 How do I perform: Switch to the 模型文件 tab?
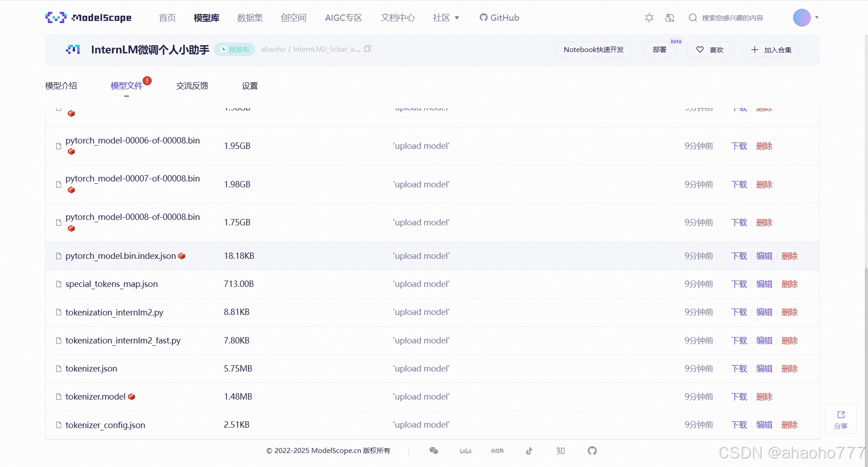coord(127,86)
